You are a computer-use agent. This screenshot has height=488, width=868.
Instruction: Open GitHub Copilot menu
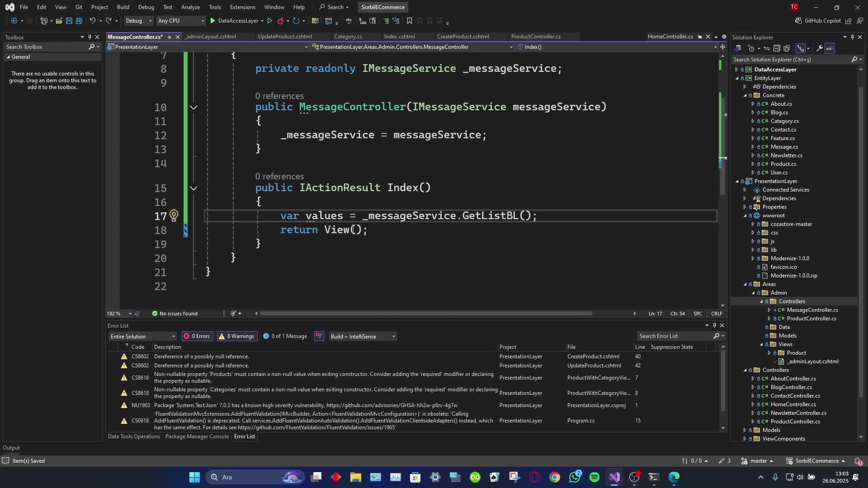(818, 21)
